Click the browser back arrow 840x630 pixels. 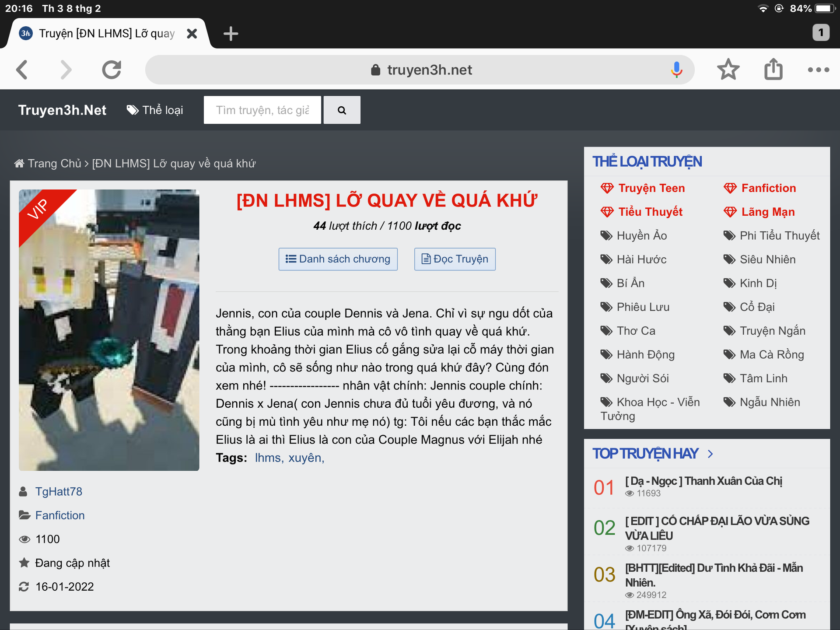click(22, 70)
